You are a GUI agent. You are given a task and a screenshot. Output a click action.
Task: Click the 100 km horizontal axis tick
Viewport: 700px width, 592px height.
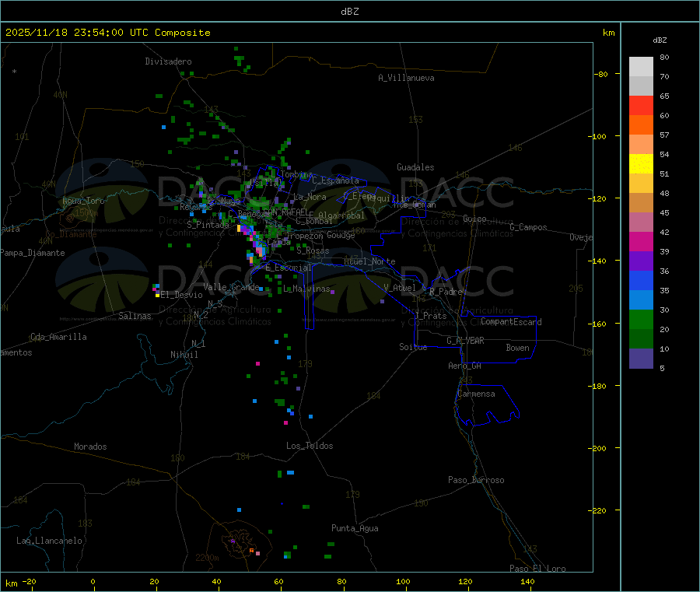403,581
